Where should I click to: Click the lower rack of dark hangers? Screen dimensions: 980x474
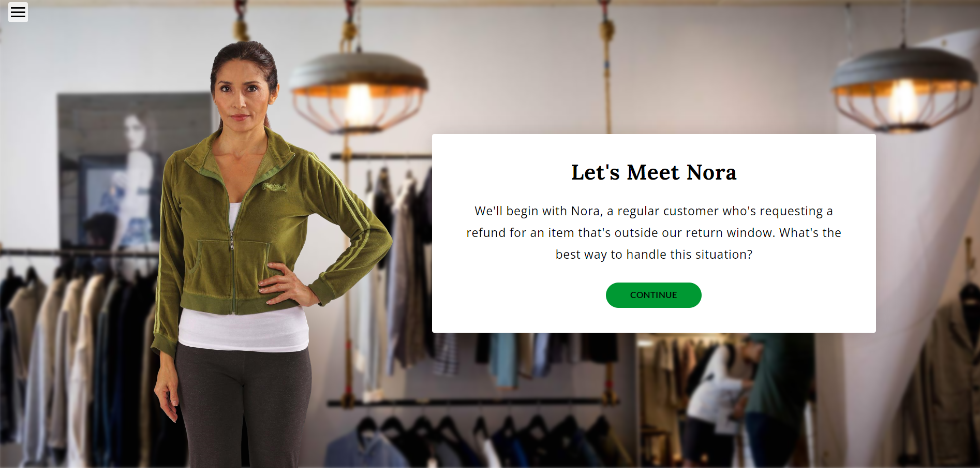[466, 435]
